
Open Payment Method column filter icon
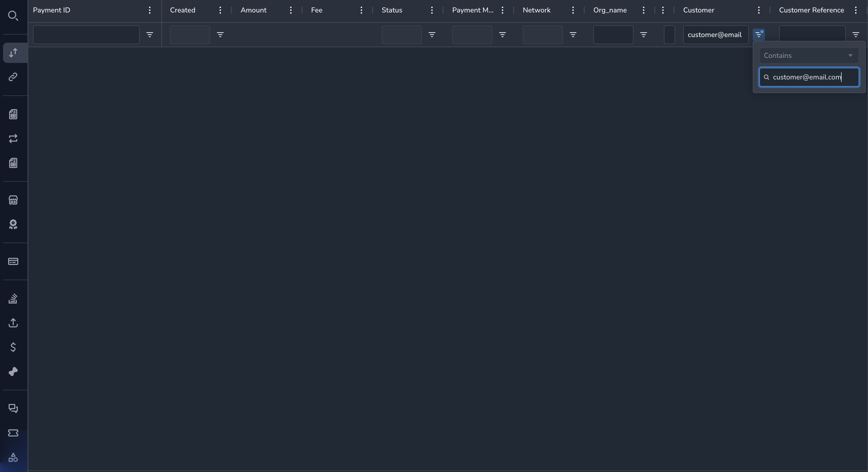coord(503,35)
